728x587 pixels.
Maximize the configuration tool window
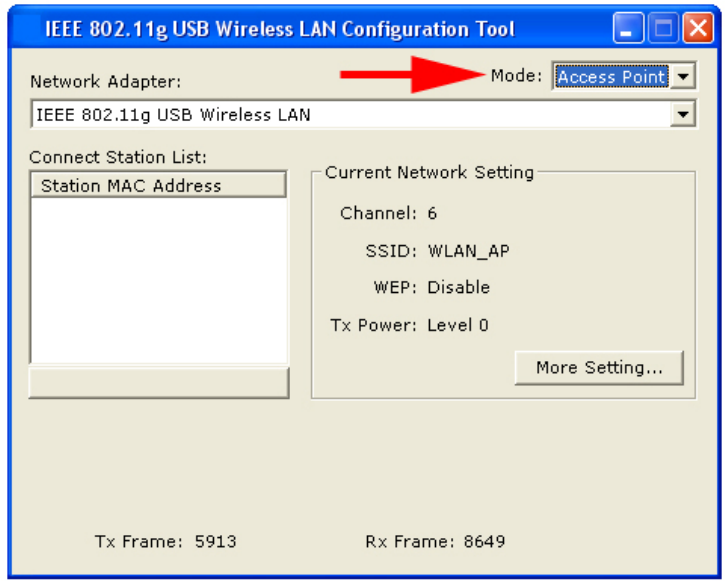point(663,28)
